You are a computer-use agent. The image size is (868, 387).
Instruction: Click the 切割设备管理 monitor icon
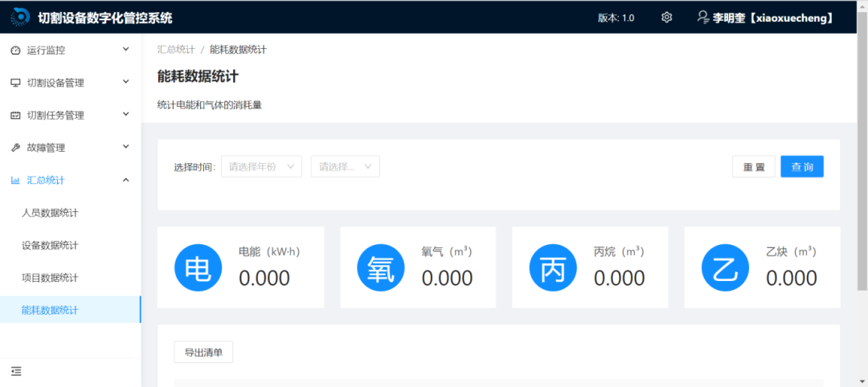15,83
